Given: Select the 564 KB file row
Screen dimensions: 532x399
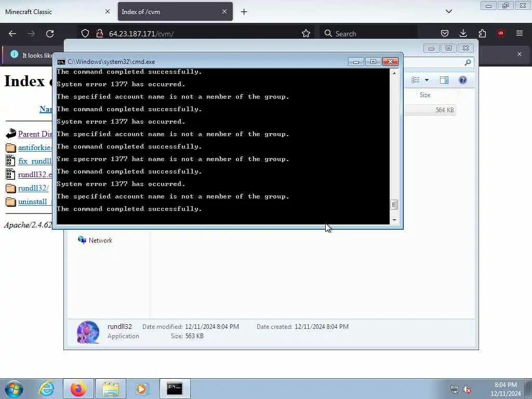Looking at the screenshot, I should click(430, 110).
